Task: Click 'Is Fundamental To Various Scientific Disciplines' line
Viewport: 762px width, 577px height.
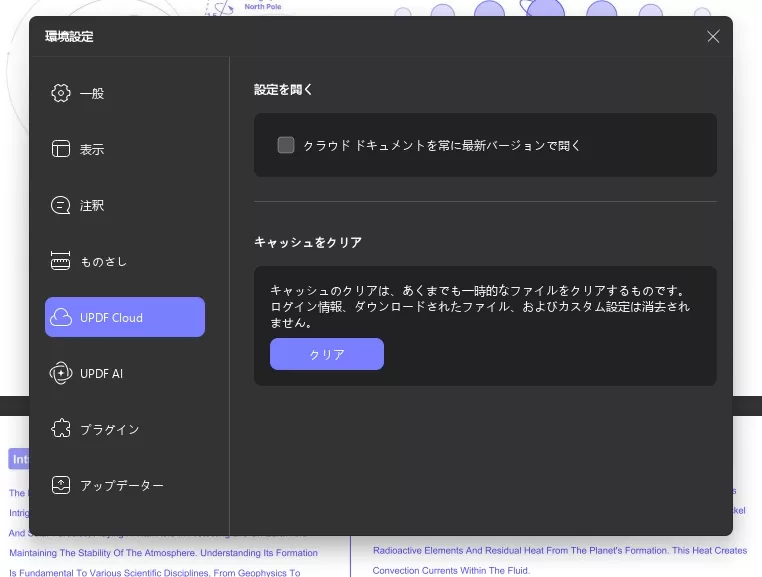Action: (x=155, y=573)
